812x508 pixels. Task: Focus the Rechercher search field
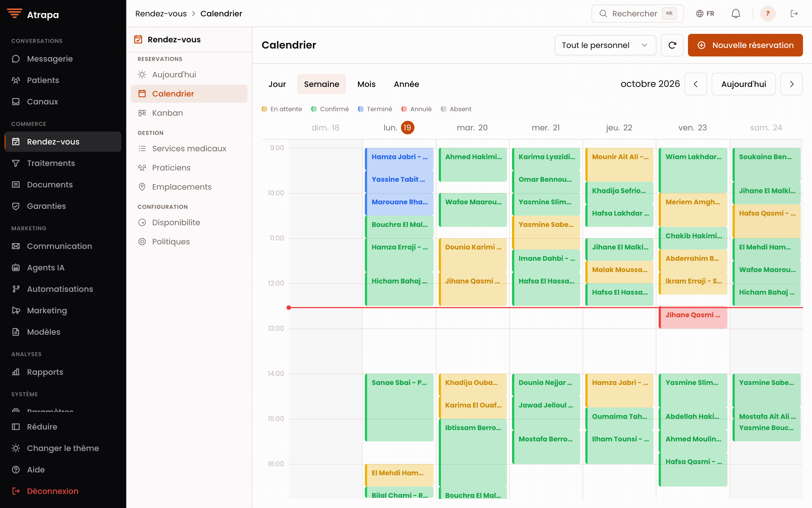click(637, 14)
